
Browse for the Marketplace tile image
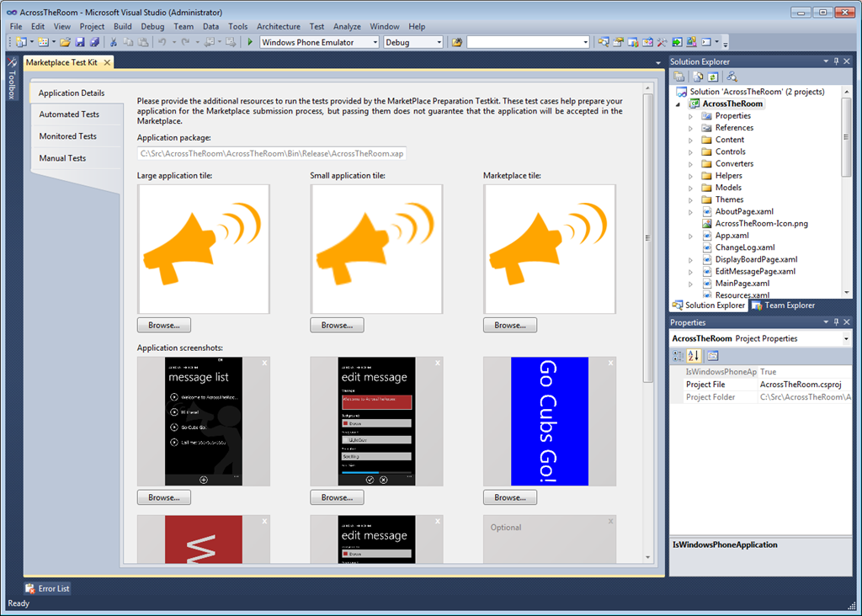[x=510, y=325]
